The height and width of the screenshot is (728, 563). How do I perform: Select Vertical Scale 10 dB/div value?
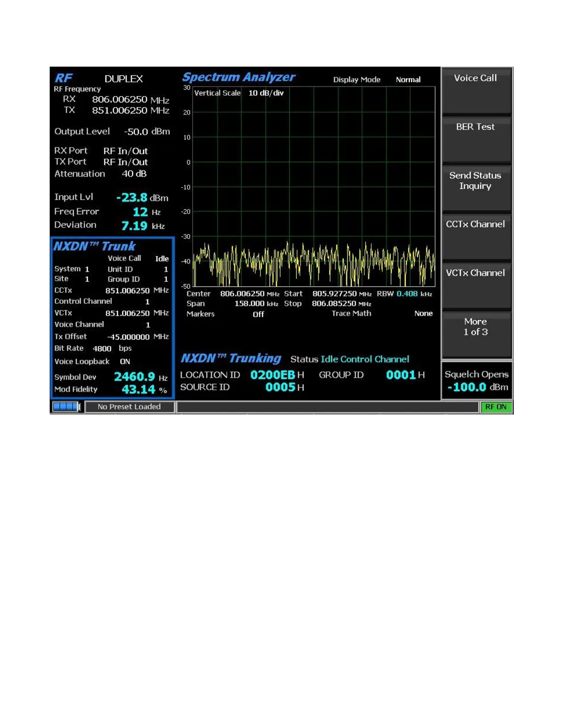(x=266, y=93)
